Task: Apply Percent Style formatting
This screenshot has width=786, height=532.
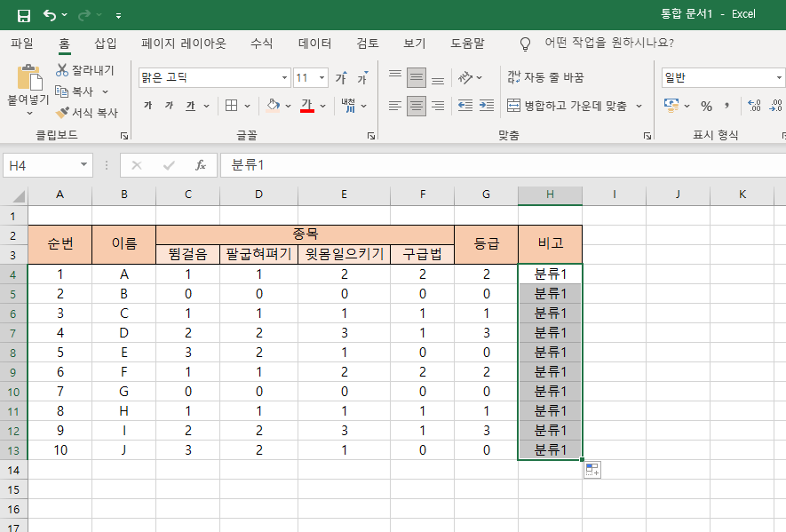Action: [x=708, y=105]
